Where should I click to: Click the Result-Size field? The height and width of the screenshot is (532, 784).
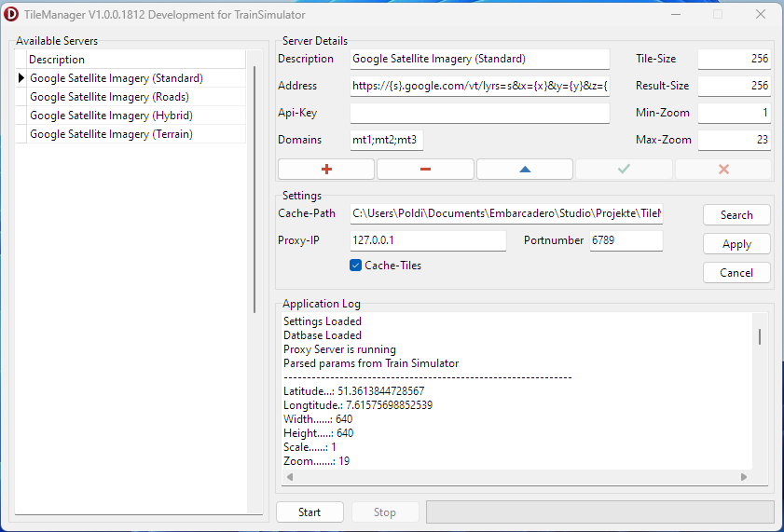coord(734,86)
